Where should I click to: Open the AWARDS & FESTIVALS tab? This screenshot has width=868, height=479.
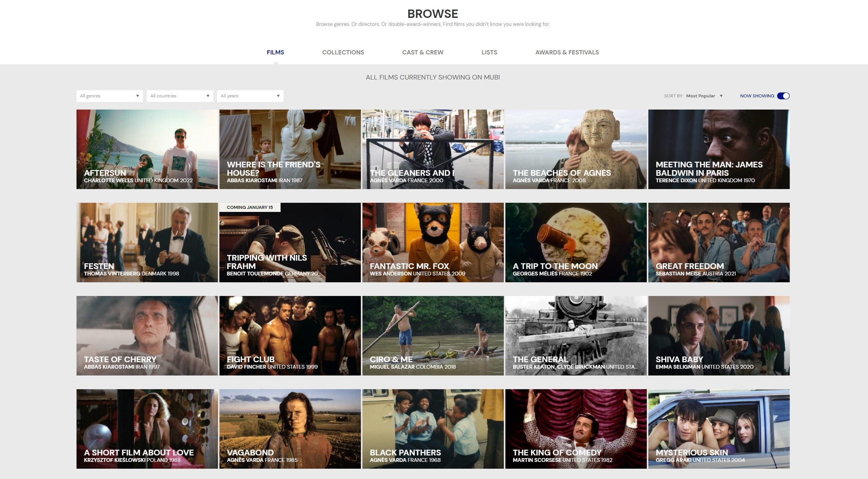[567, 52]
